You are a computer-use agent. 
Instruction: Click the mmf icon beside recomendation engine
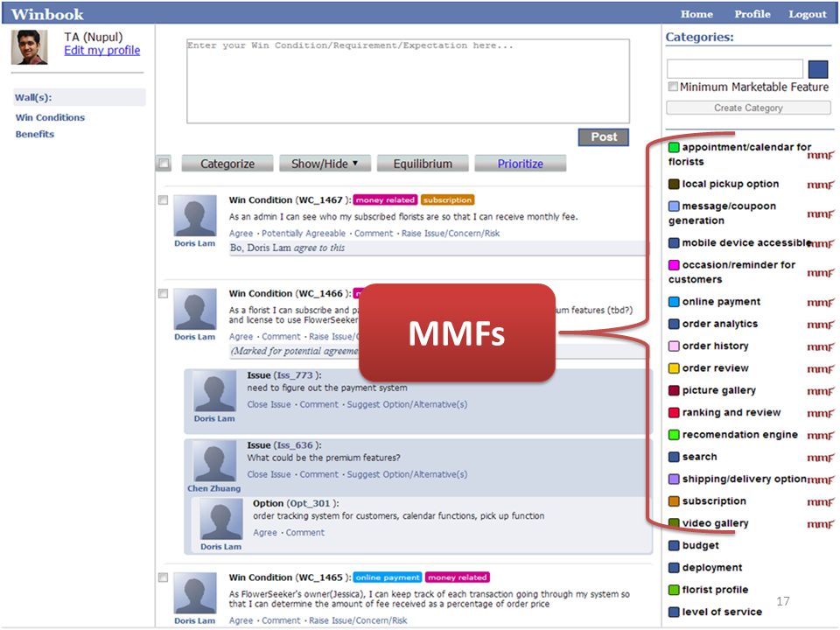point(821,436)
